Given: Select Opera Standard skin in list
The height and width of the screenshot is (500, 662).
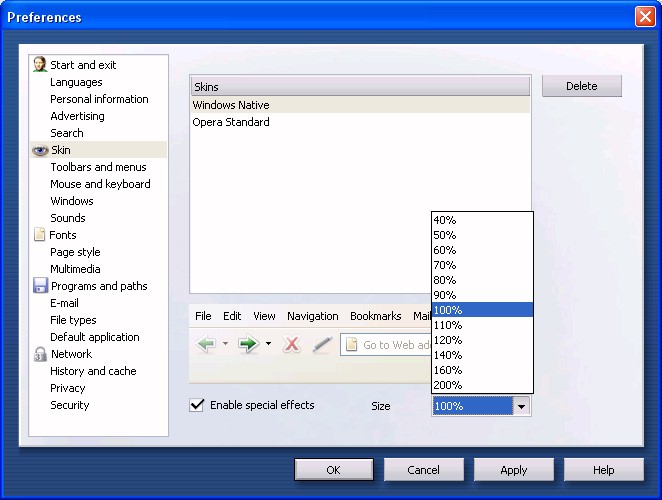Looking at the screenshot, I should pyautogui.click(x=231, y=122).
